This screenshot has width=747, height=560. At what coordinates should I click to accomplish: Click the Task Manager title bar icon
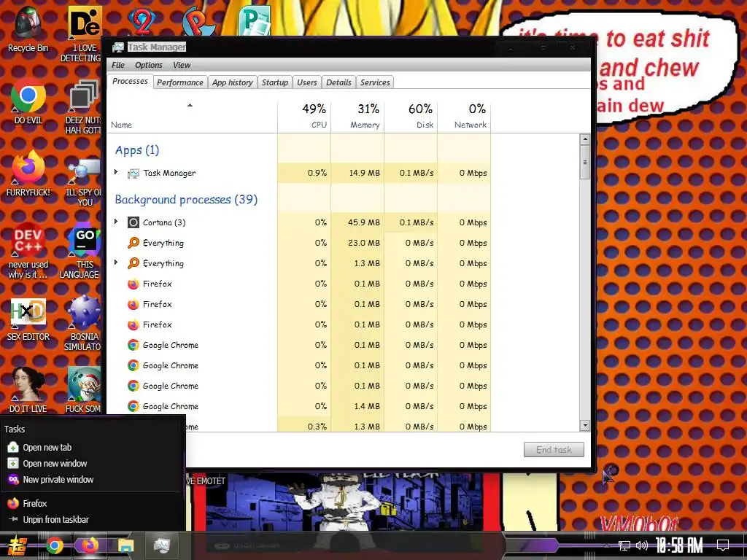[x=117, y=47]
